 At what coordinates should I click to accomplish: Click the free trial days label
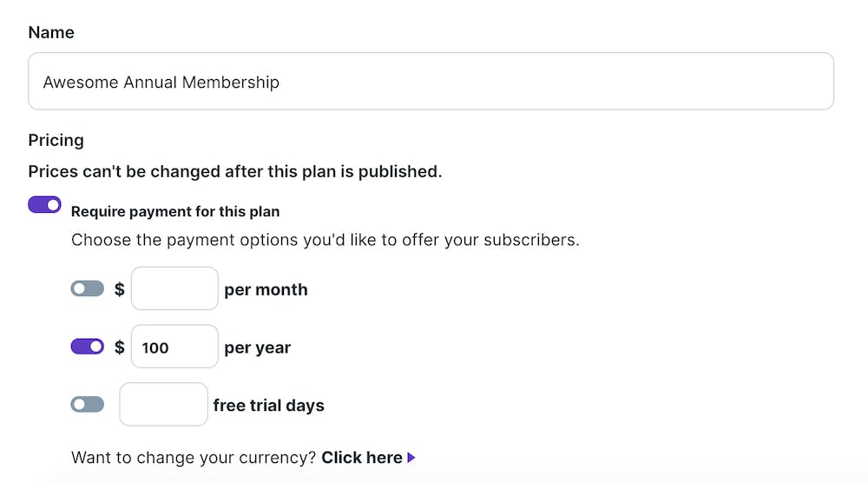pos(268,406)
